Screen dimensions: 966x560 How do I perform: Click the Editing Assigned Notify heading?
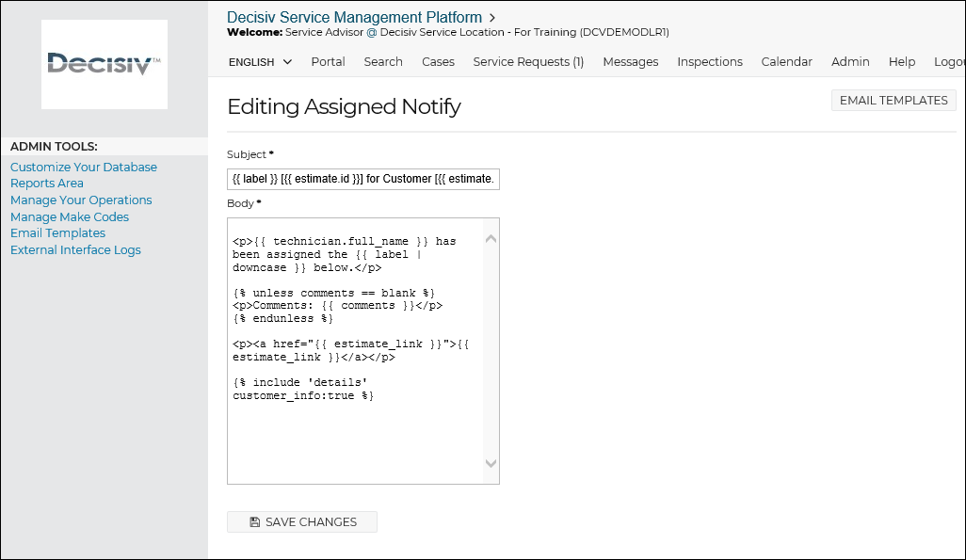point(344,106)
